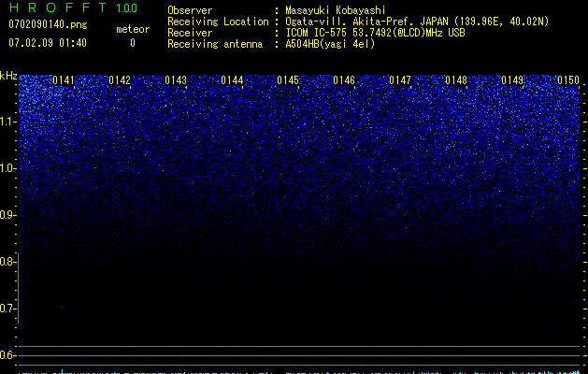Select receiver text ICOM IC-575 53.7492 MHz USB

375,33
